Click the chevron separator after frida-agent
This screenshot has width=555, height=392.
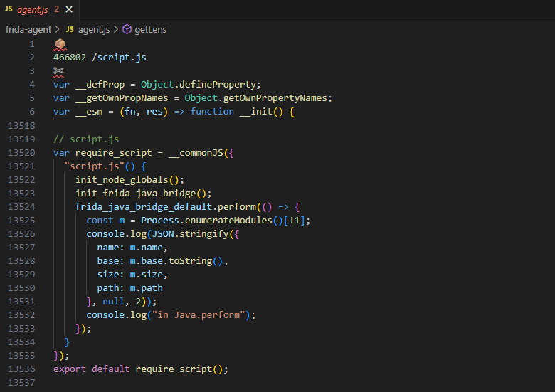coord(57,29)
